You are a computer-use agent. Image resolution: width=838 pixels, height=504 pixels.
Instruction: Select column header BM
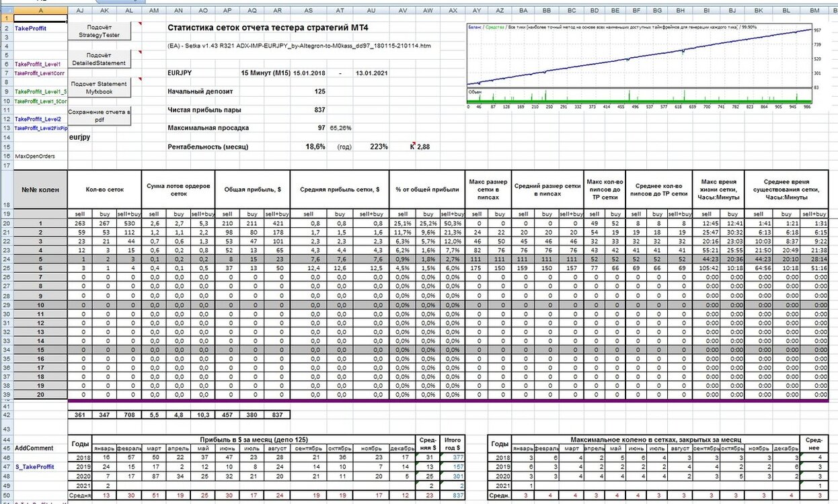point(815,11)
